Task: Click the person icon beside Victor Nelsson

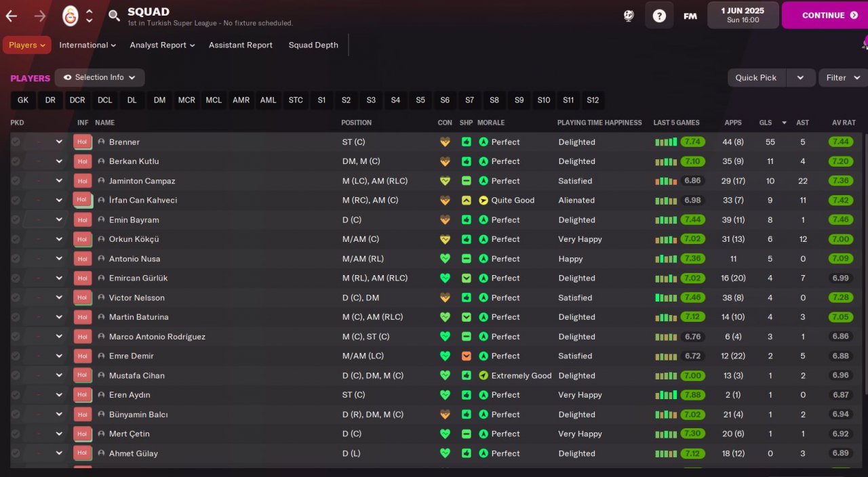Action: click(102, 297)
